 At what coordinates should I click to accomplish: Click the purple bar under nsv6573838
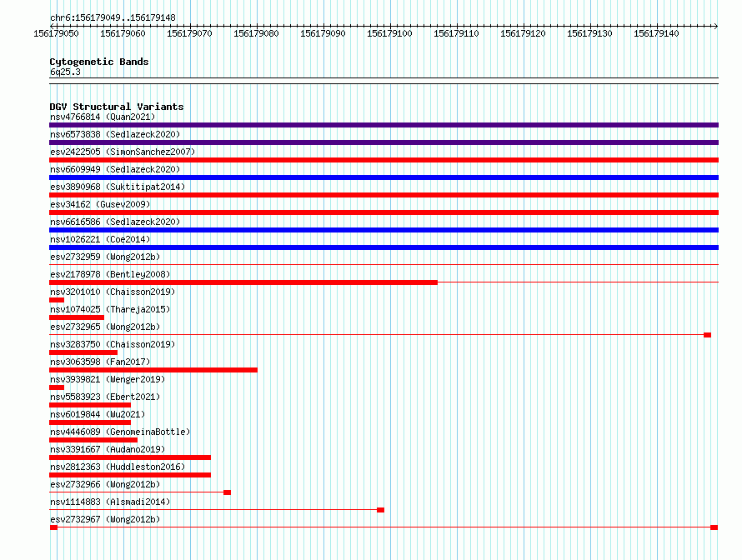coord(384,142)
